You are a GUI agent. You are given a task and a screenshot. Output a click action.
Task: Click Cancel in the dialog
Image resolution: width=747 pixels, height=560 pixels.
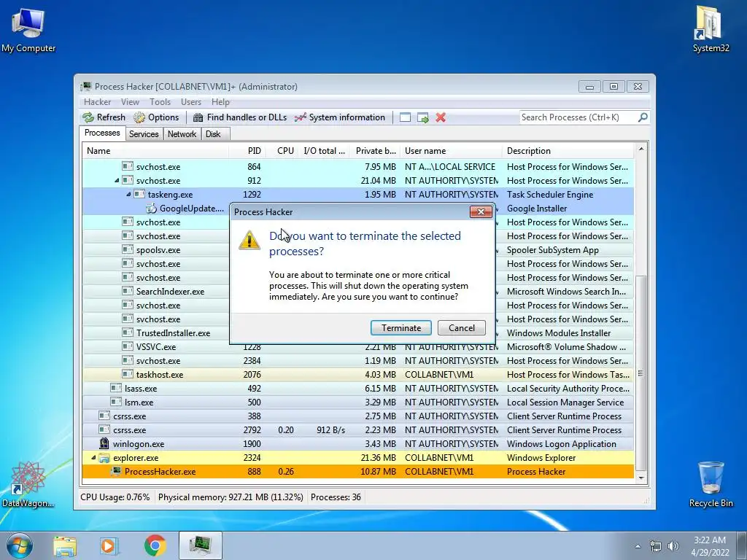pyautogui.click(x=462, y=327)
